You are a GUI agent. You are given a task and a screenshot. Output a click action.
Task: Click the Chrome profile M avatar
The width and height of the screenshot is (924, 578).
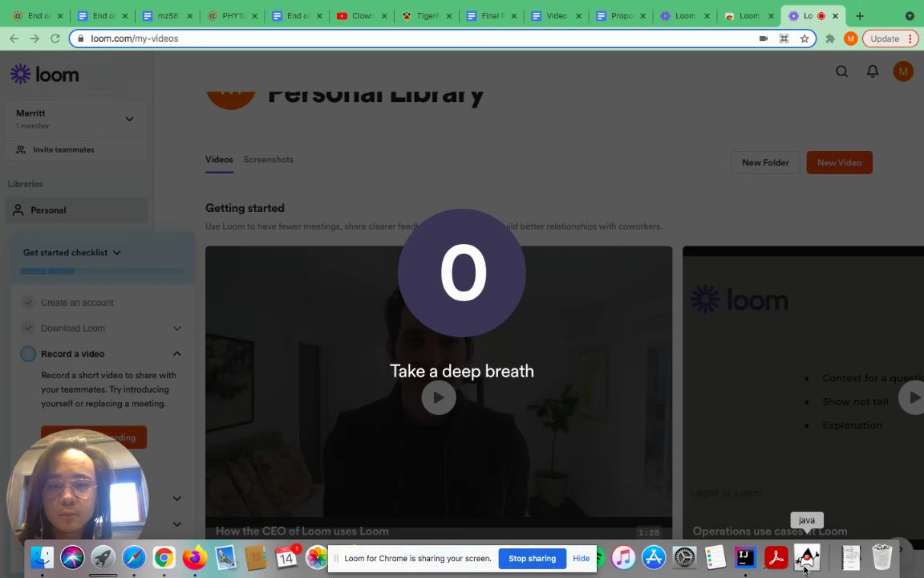tap(850, 39)
